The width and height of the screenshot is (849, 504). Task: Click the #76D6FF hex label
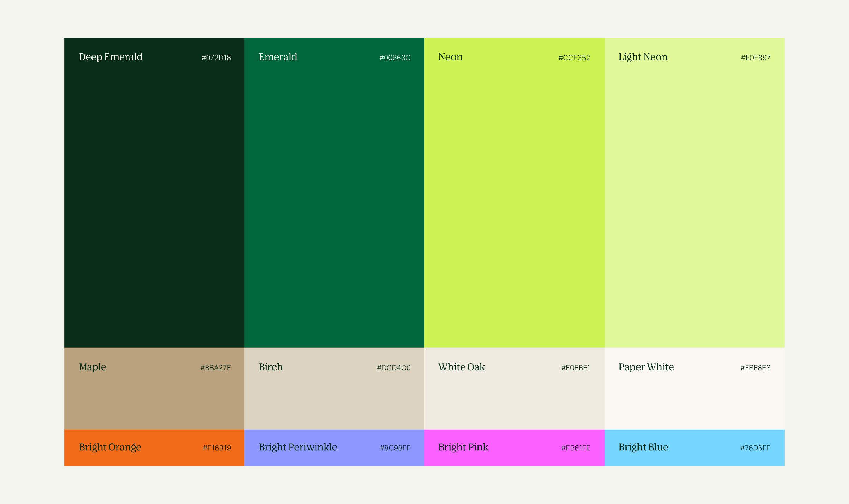pyautogui.click(x=755, y=448)
